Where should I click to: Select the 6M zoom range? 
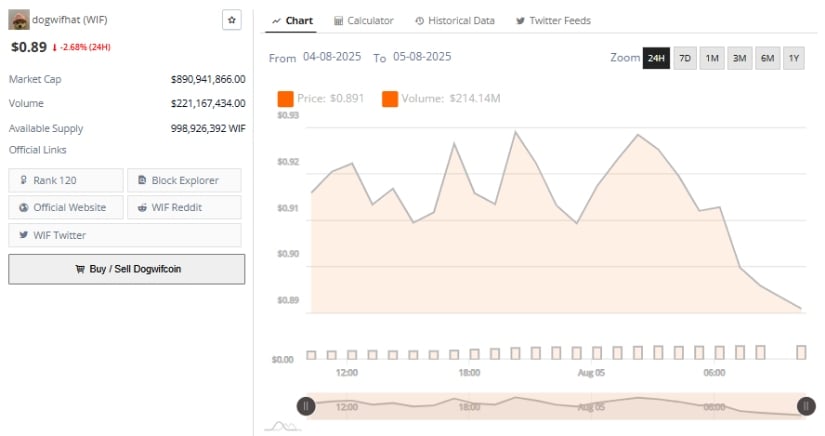768,58
